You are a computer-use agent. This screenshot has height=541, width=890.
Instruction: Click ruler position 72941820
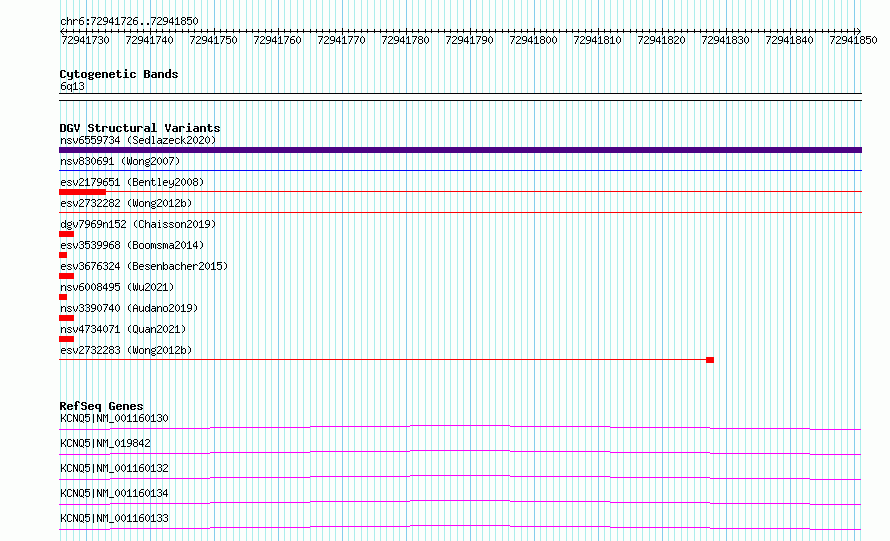[661, 40]
